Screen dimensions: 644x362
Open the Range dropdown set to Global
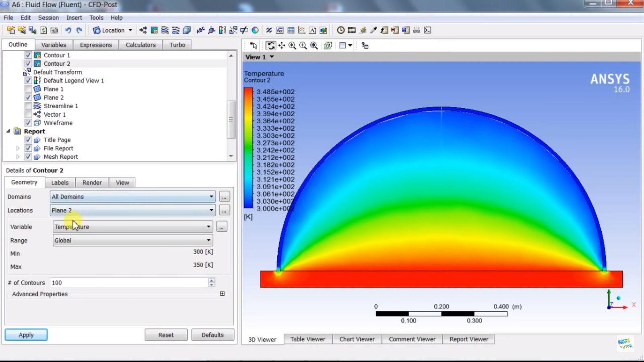coord(133,241)
